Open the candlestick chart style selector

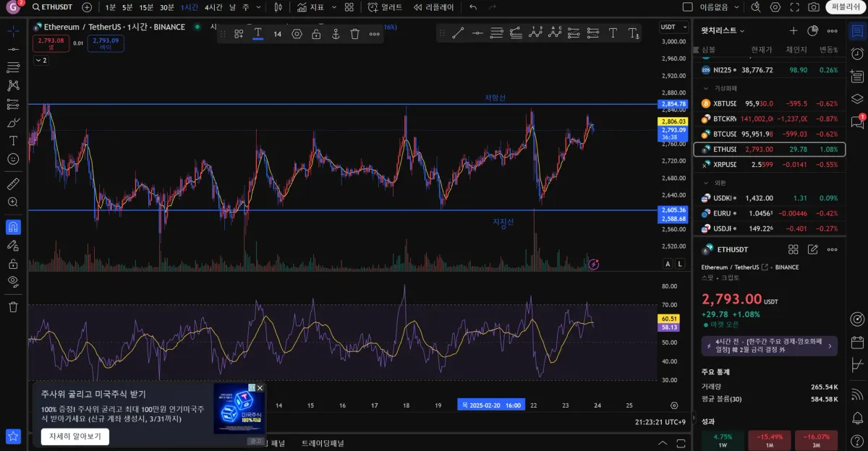coord(278,7)
